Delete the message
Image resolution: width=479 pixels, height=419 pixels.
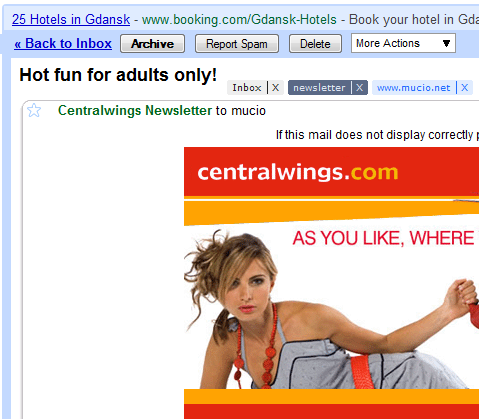tap(315, 44)
